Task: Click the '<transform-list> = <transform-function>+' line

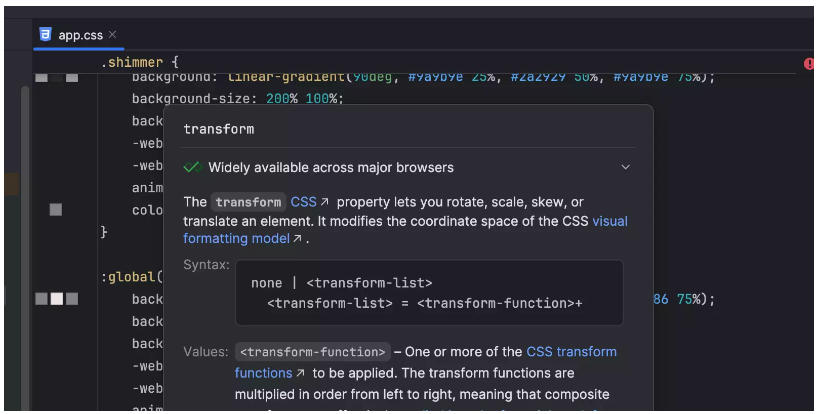Action: click(425, 303)
